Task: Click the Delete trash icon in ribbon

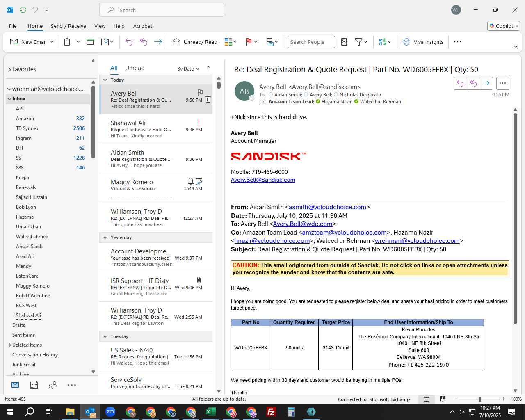Action: click(67, 42)
